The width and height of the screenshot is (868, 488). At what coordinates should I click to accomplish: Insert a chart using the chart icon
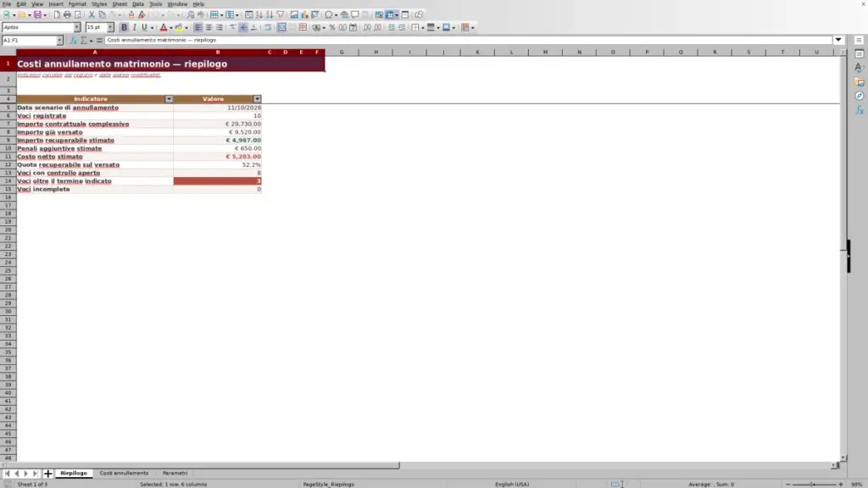[304, 15]
